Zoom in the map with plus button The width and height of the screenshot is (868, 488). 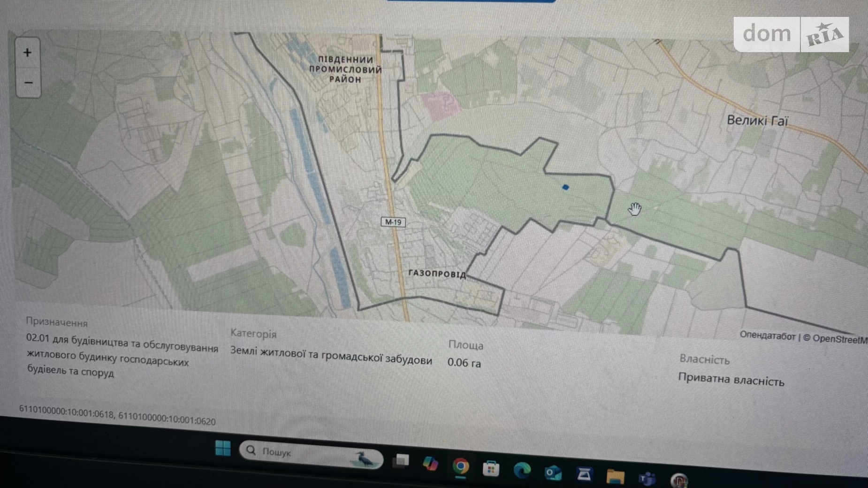click(x=27, y=53)
